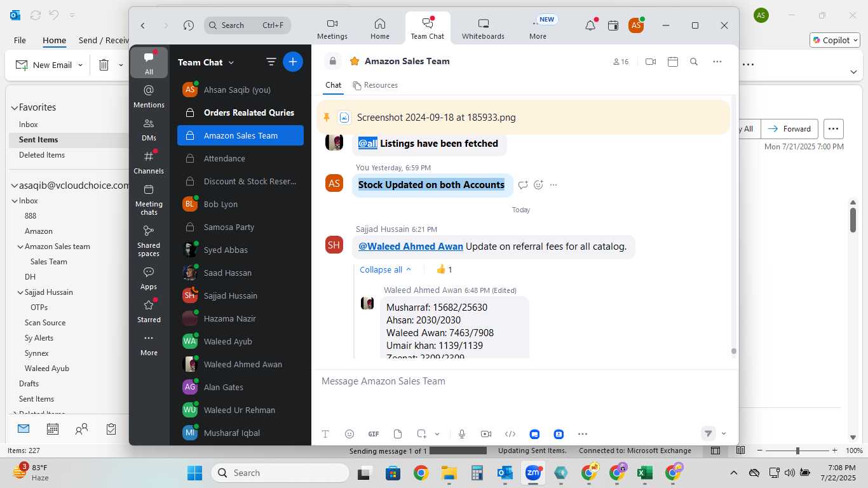The height and width of the screenshot is (488, 868).
Task: Open more composer options ellipsis
Action: point(583,434)
